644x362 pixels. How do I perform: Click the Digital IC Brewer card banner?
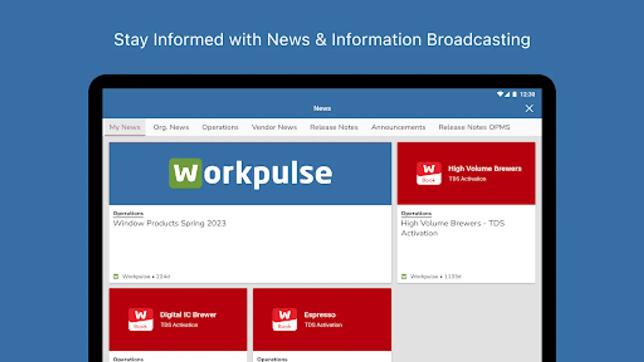[x=178, y=319]
